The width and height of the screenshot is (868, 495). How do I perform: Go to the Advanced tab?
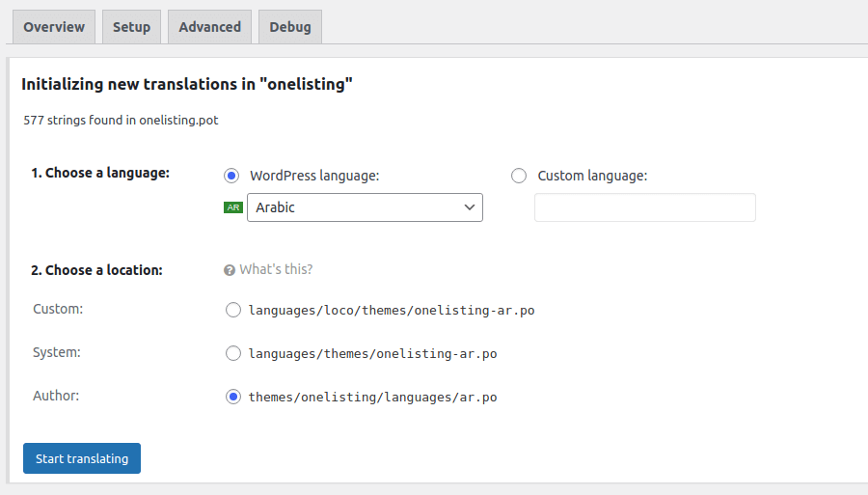[x=209, y=27]
